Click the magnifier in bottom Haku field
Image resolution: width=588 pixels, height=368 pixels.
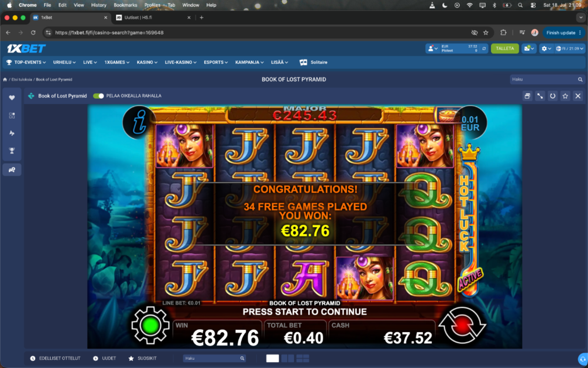242,358
